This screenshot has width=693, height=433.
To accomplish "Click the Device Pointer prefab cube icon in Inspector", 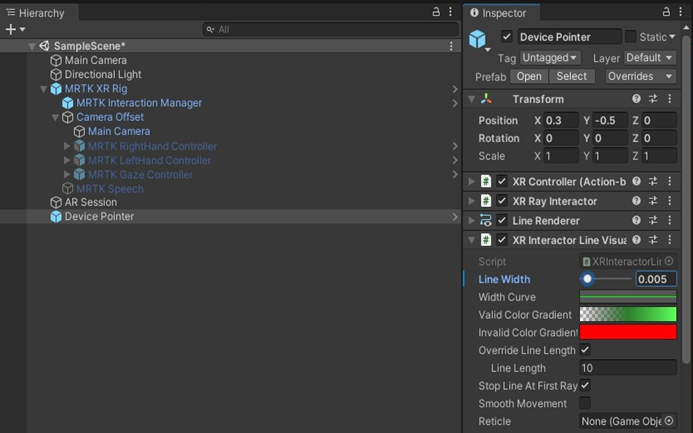I will (x=477, y=39).
